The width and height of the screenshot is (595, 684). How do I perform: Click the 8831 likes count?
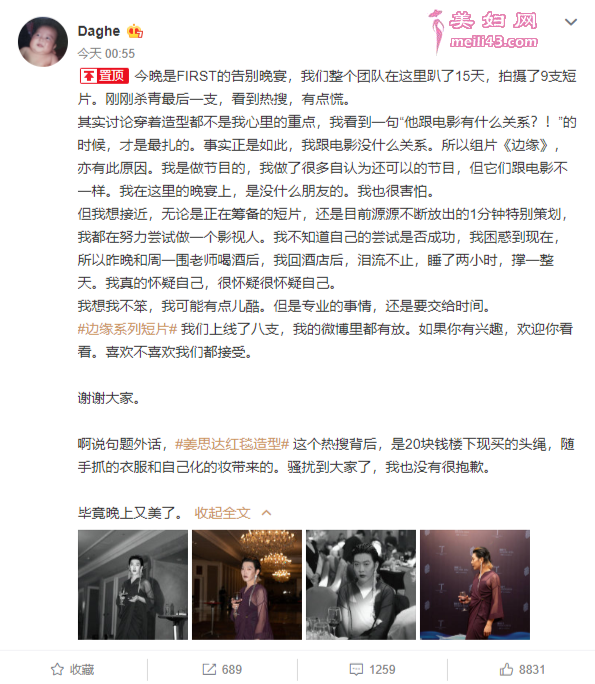532,670
